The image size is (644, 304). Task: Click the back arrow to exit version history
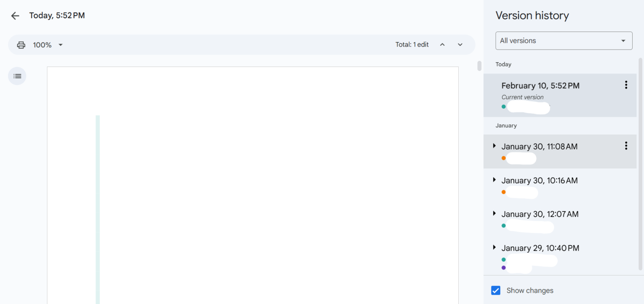click(15, 16)
